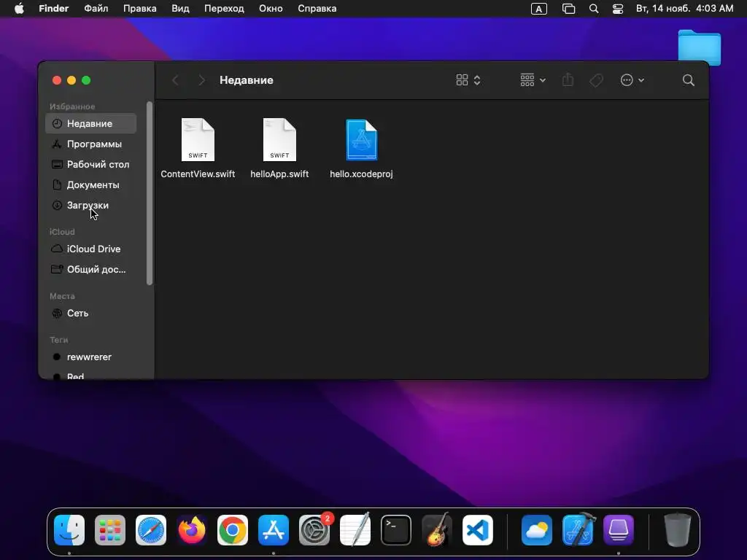Launch GarageBand from the Dock
The image size is (747, 560).
(x=437, y=530)
